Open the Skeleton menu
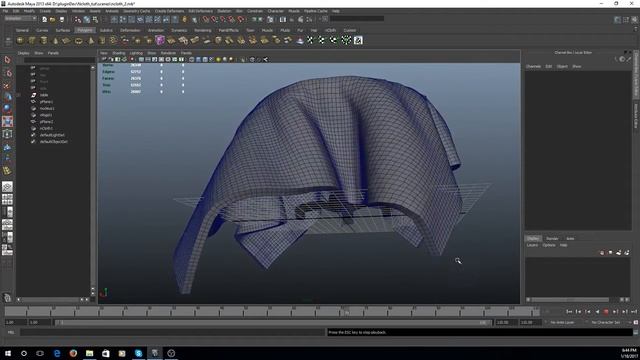Screen dimensions: 640x360 pos(224,11)
